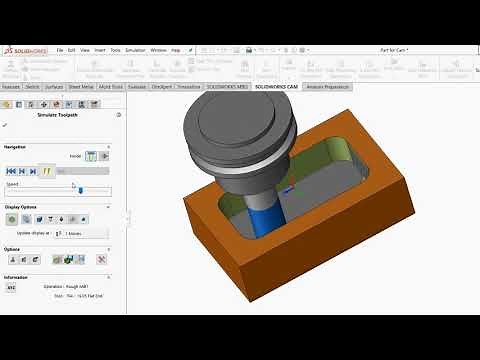Toggle the tool holder display option

[x=50, y=219]
